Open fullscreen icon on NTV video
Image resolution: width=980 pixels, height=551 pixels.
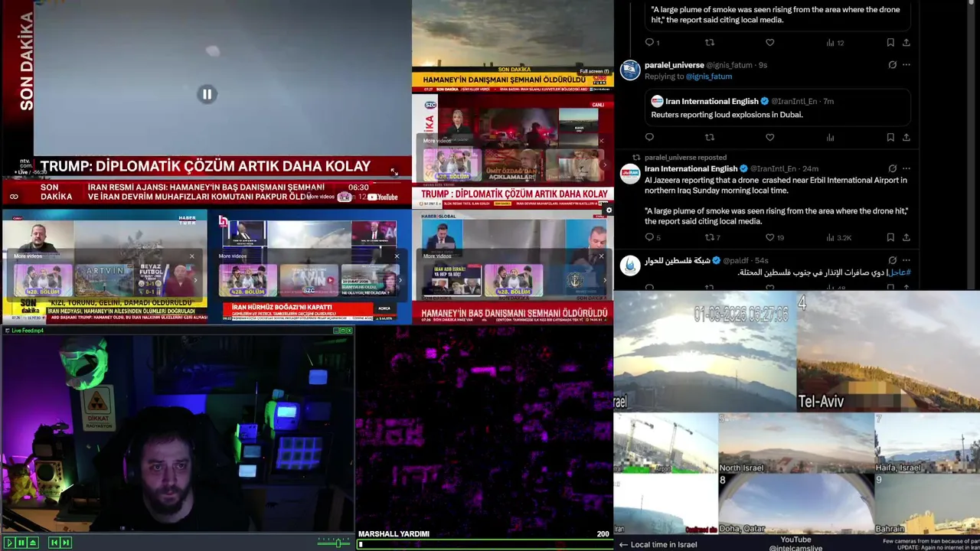[x=394, y=172]
